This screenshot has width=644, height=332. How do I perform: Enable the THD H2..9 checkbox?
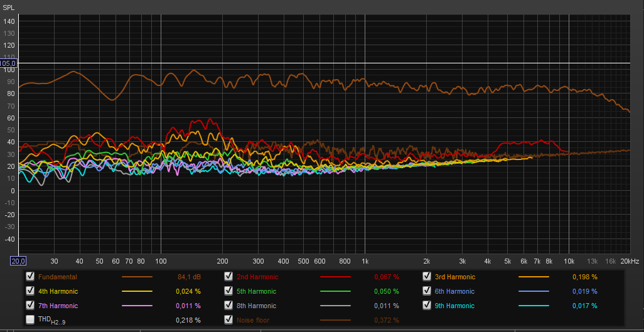[30, 320]
